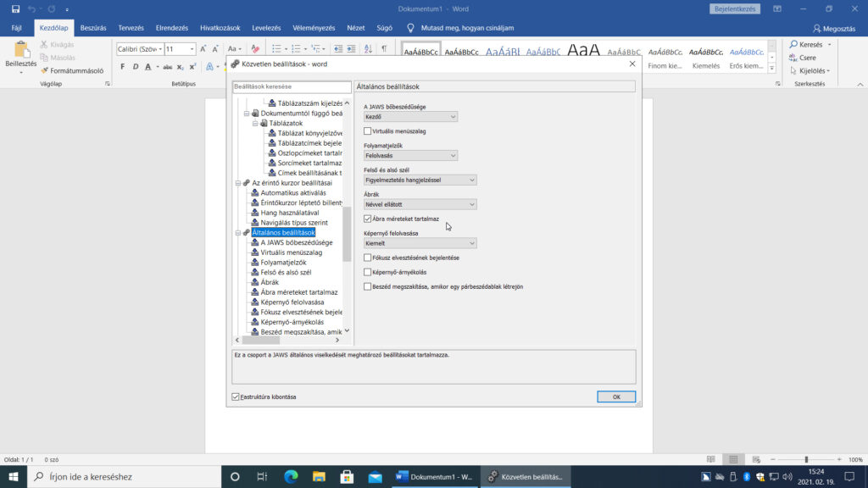Enable Fókusz elvesztésének bejelentése checkbox
This screenshot has height=488, width=868.
tap(368, 258)
